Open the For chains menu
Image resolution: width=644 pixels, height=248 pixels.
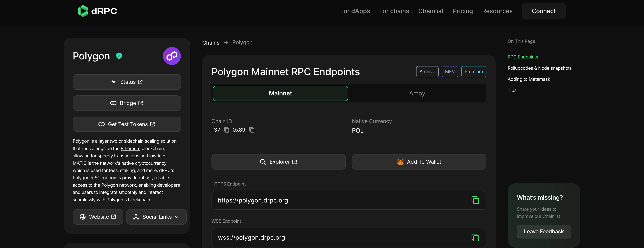(x=394, y=11)
